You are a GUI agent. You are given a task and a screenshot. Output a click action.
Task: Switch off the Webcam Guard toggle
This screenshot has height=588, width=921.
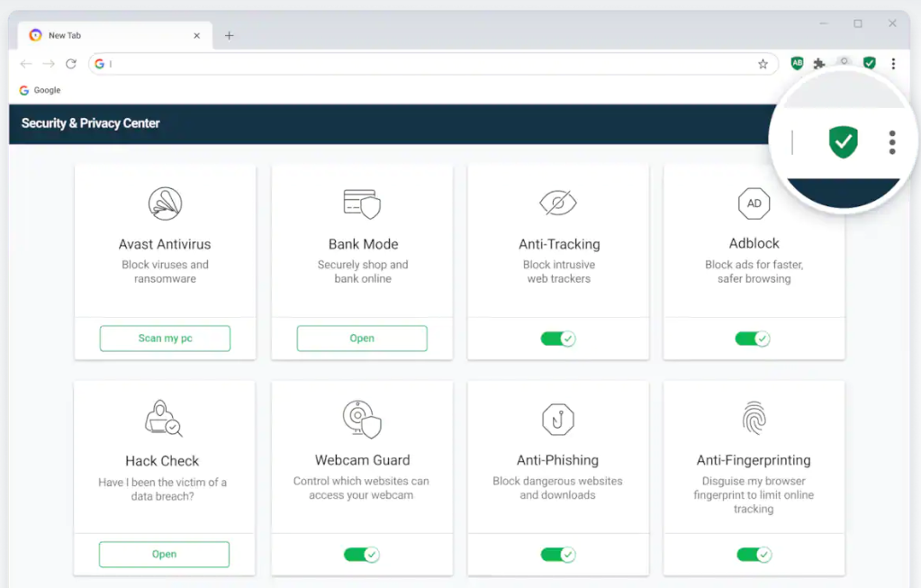click(x=361, y=555)
